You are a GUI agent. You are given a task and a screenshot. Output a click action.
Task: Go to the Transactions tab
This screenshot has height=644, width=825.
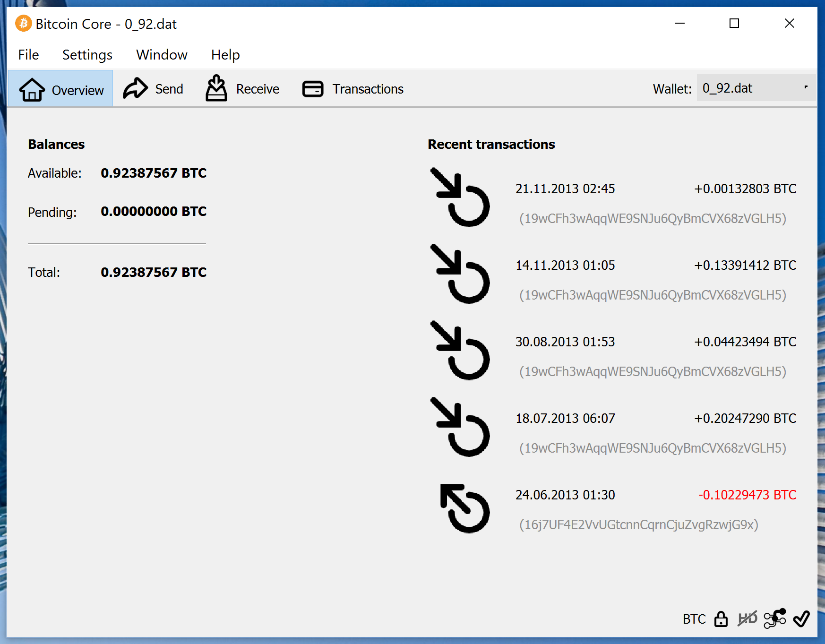coord(353,89)
